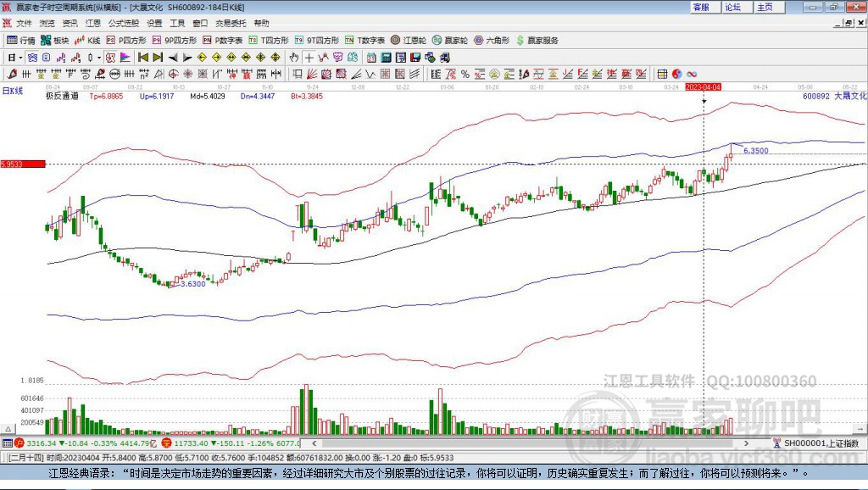Click the yellow left-arrow diamond icon
This screenshot has width=868, height=490.
(202, 58)
